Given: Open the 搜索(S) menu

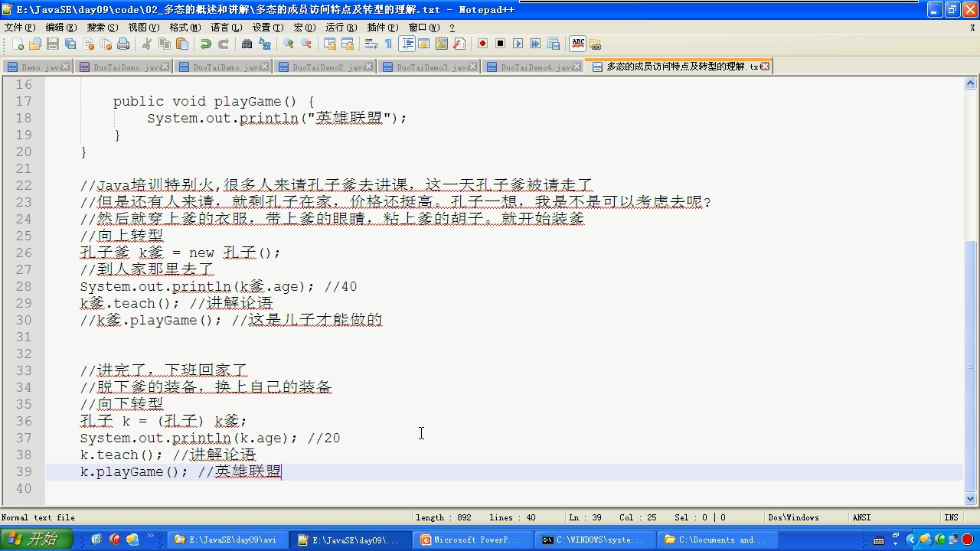Looking at the screenshot, I should 102,28.
